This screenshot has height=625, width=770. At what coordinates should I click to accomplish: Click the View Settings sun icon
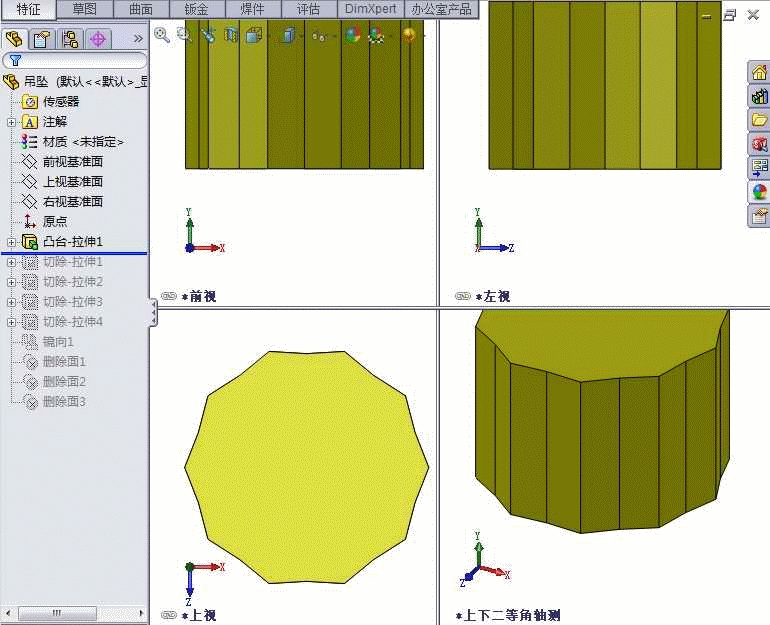[409, 35]
